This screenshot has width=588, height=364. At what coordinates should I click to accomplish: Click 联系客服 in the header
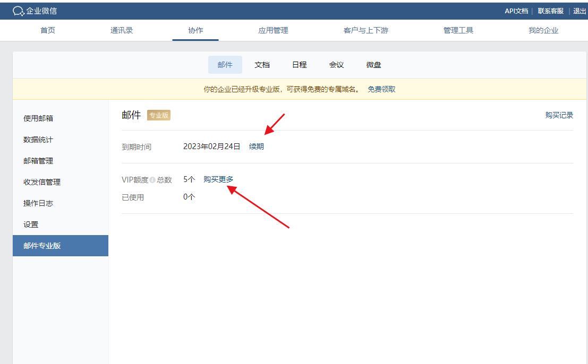(x=550, y=11)
